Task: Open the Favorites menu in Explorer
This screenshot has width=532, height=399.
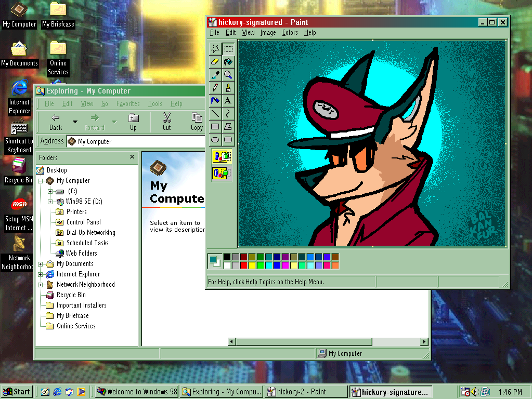Action: point(128,104)
